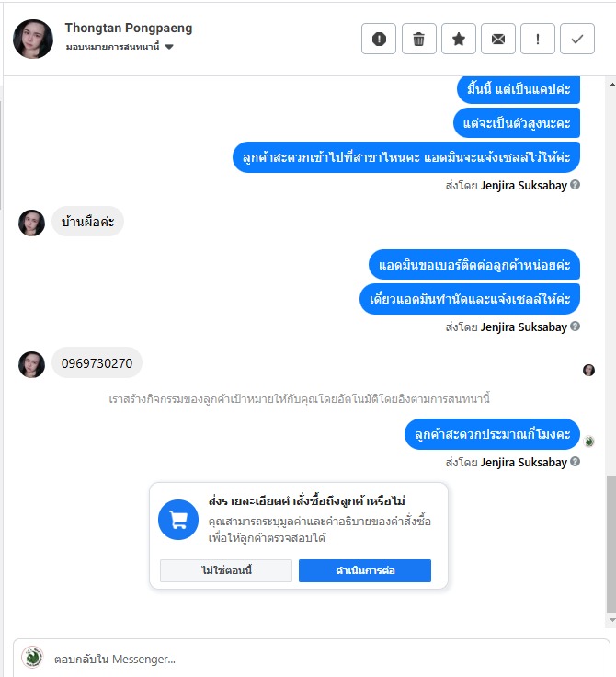Image resolution: width=616 pixels, height=677 pixels.
Task: Dismiss order prompt with ไม่ใช่ตอนนี้ button
Action: click(226, 570)
